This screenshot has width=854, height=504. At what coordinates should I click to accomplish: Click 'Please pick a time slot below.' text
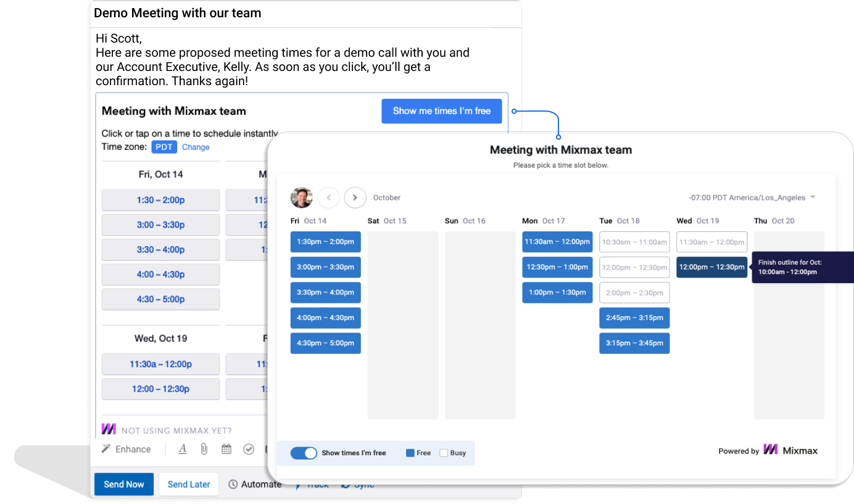tap(561, 165)
